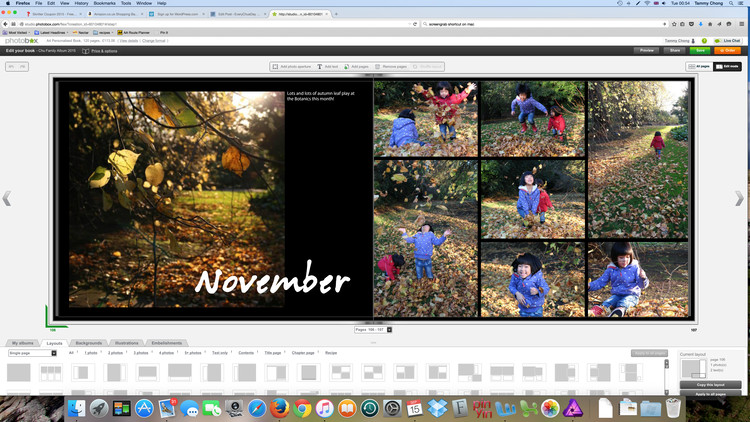This screenshot has height=422, width=750.
Task: Switch to the Backgrounds tab
Action: tap(88, 343)
